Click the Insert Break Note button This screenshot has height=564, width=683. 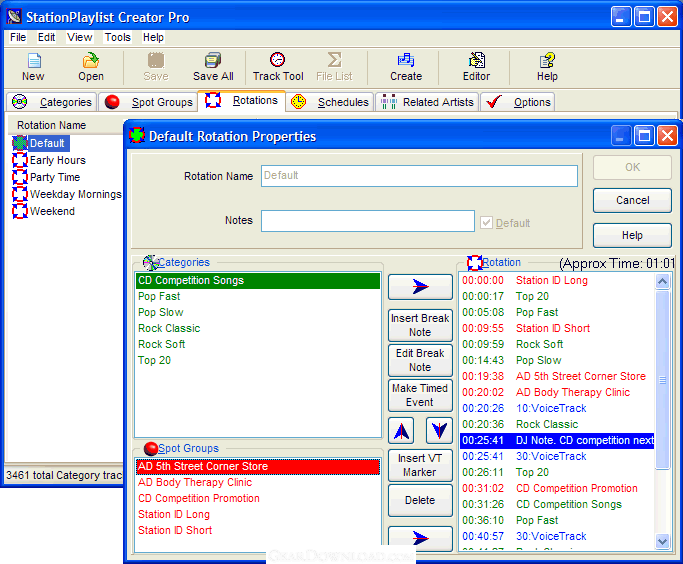pos(420,325)
